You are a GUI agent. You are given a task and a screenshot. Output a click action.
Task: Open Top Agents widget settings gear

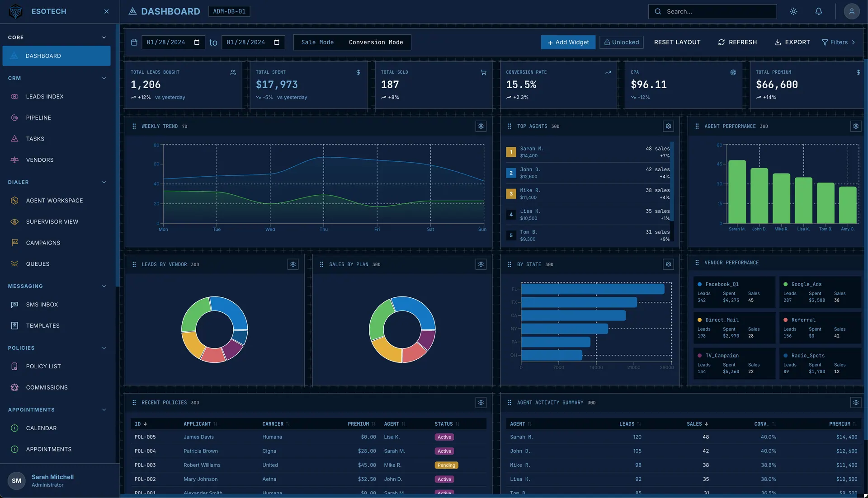coord(668,126)
